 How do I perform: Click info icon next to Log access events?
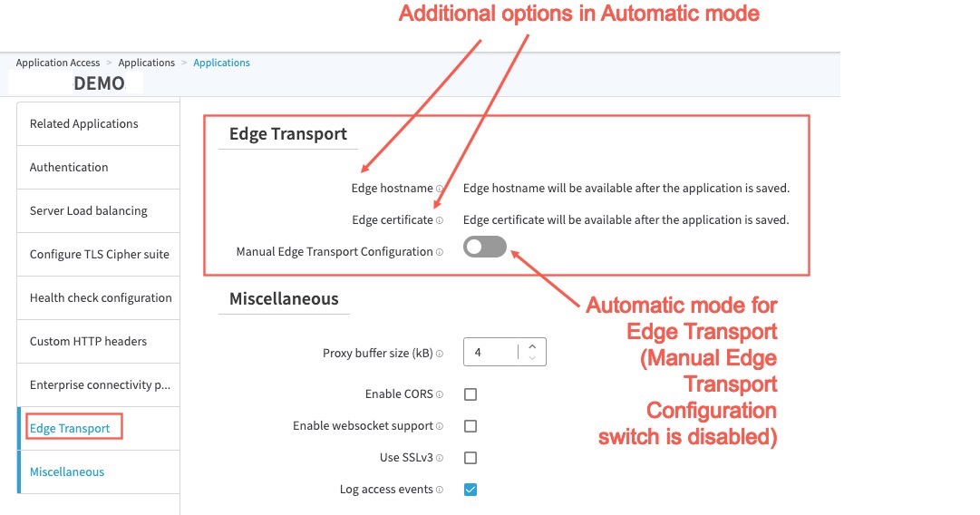pyautogui.click(x=440, y=490)
